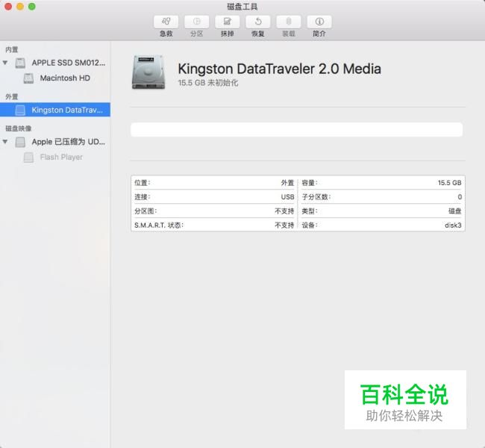Click the 容量 value 15.5 GB

pos(449,183)
